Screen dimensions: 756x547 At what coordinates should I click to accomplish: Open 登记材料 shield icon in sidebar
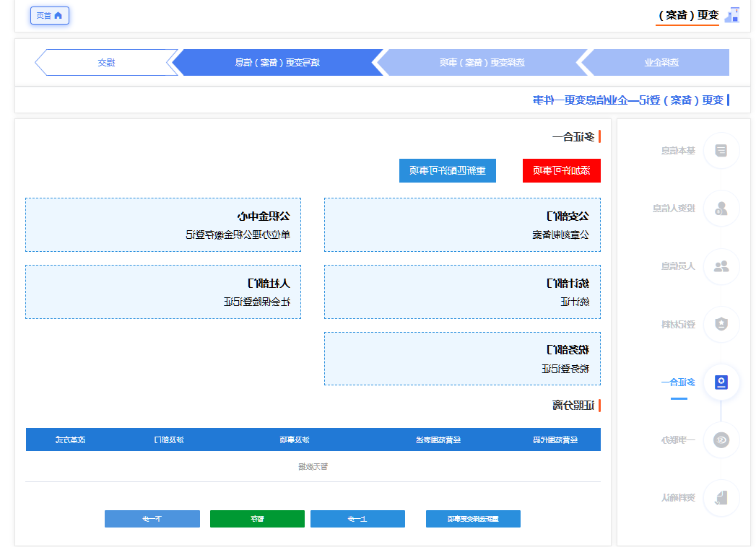tap(721, 324)
